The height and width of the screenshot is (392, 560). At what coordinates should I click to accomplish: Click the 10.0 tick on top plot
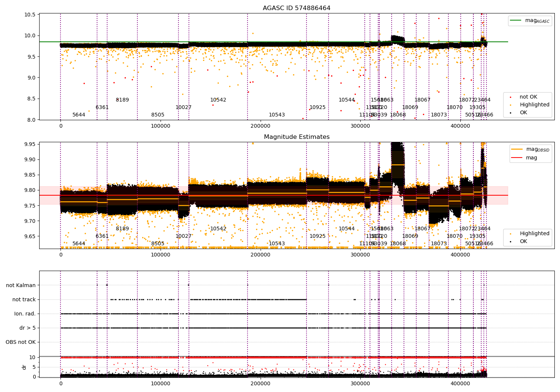pos(30,36)
